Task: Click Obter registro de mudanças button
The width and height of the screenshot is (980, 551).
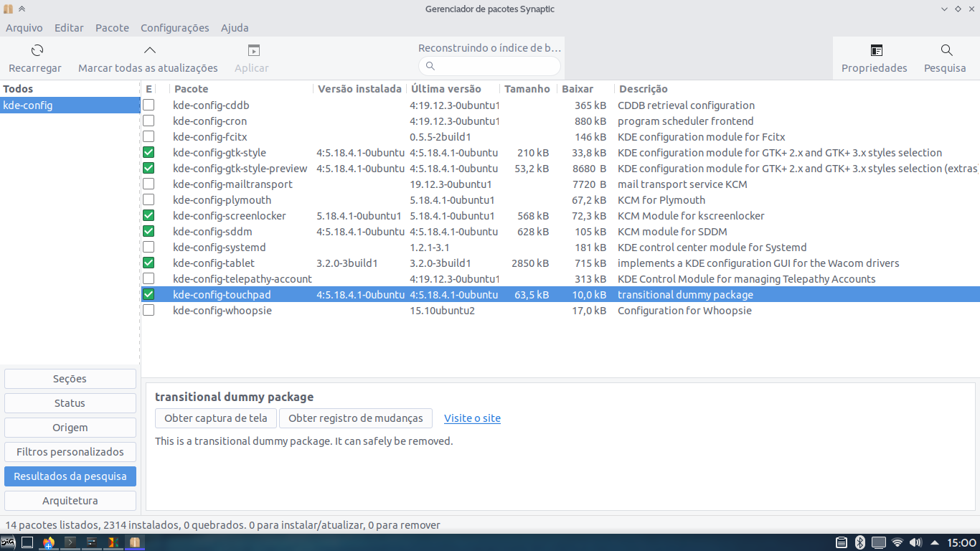Action: click(x=356, y=418)
